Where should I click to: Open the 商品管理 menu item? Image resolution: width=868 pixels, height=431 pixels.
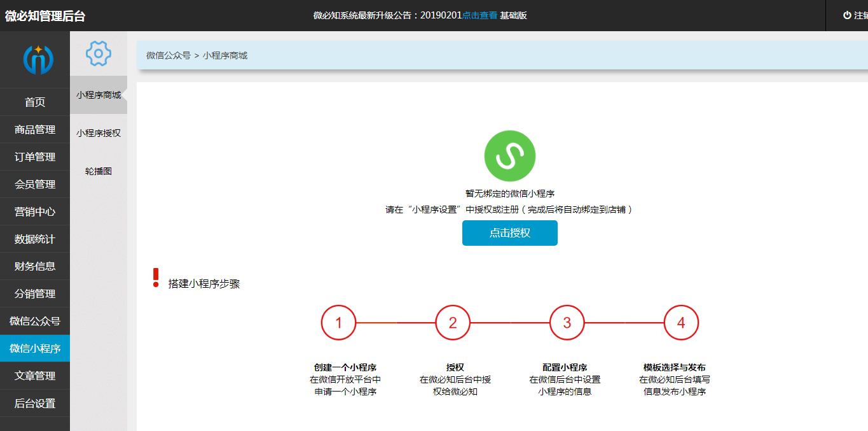34,129
